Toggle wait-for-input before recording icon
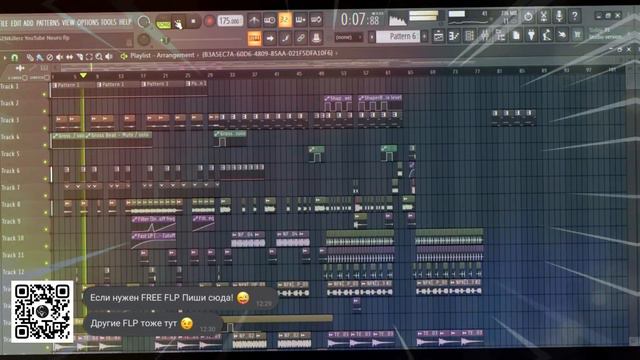 (x=269, y=20)
